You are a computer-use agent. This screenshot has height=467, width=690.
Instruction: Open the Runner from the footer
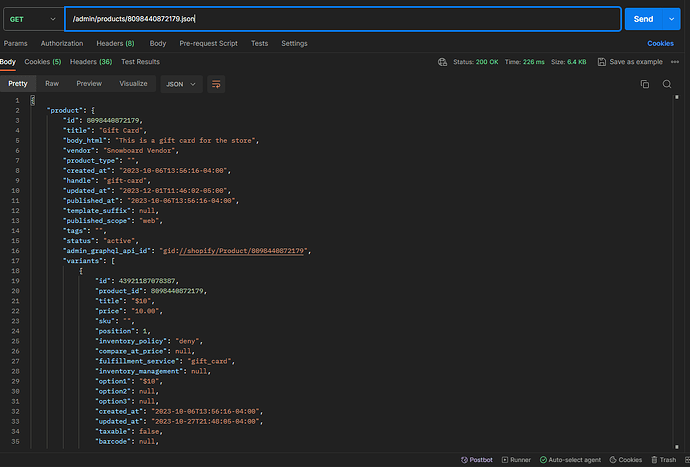pos(517,460)
